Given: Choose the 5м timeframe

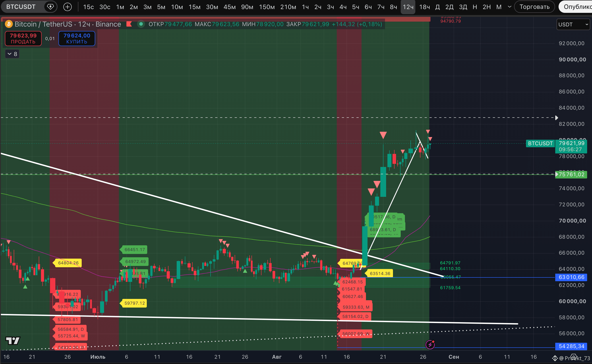Looking at the screenshot, I should coord(161,7).
